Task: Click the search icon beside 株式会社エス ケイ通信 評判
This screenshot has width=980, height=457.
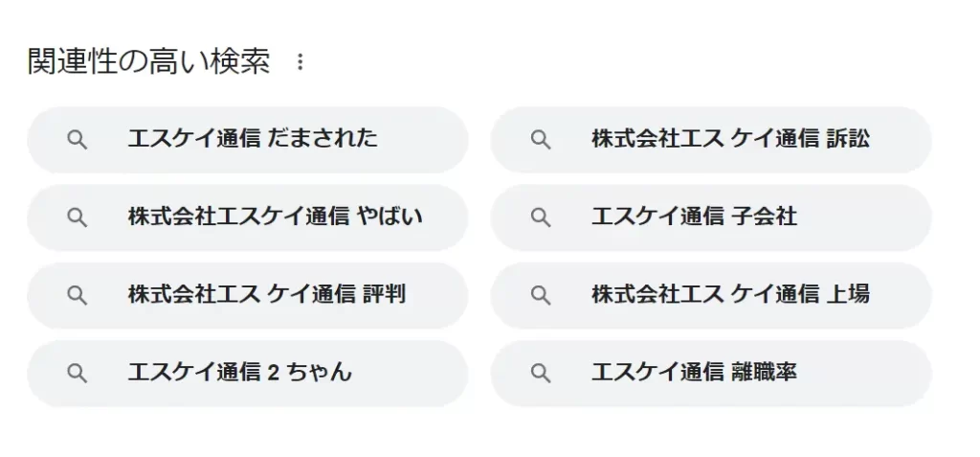Action: [78, 295]
